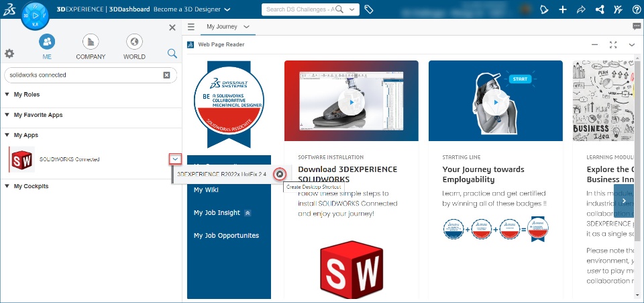Click the START label on Starting Line card
644x303 pixels.
click(x=520, y=79)
